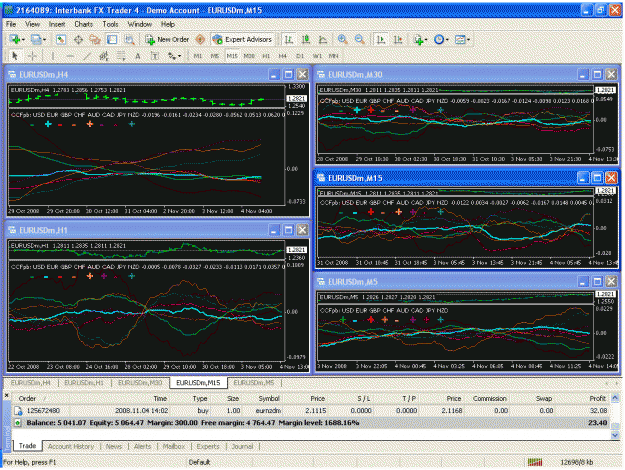Close the Terminal panel with x
The image size is (625, 470).
pyautogui.click(x=6, y=395)
